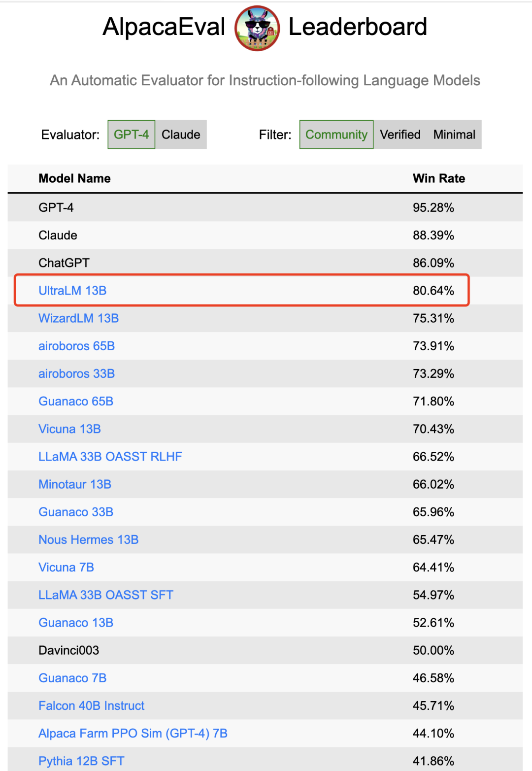Click the 71.80% win rate value
The image size is (532, 771).
(433, 401)
